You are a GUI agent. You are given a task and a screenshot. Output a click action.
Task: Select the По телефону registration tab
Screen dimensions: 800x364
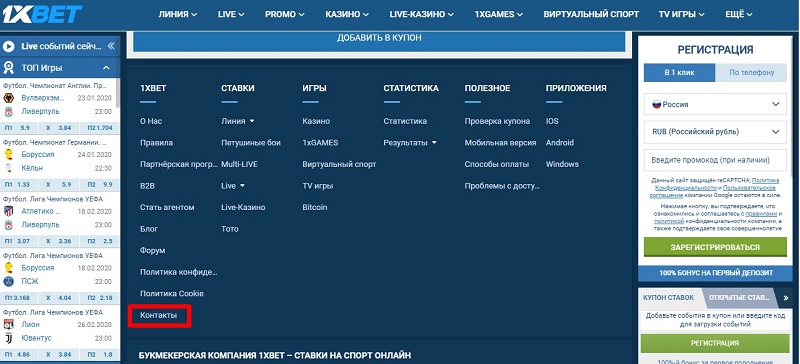point(751,72)
